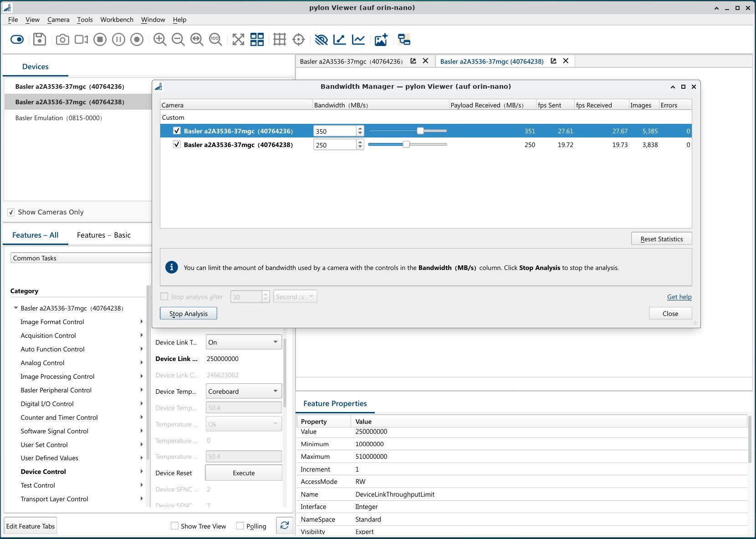Click the zoom to 100% icon
The image size is (756, 539).
tap(216, 40)
